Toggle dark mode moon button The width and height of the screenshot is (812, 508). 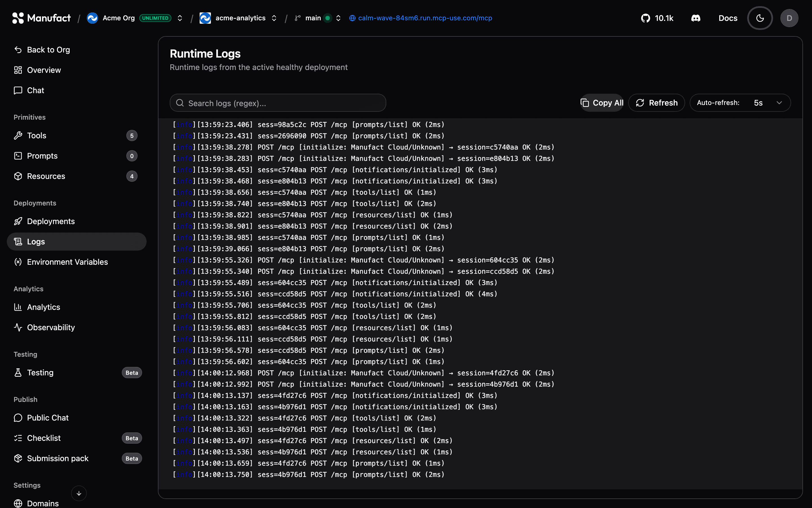tap(760, 18)
